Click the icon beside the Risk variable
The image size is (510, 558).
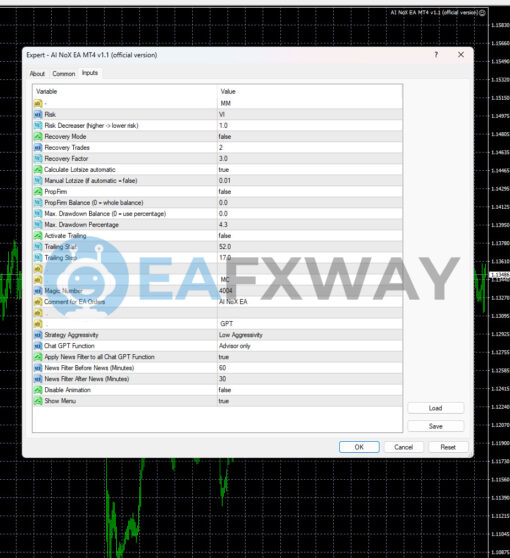[x=38, y=114]
